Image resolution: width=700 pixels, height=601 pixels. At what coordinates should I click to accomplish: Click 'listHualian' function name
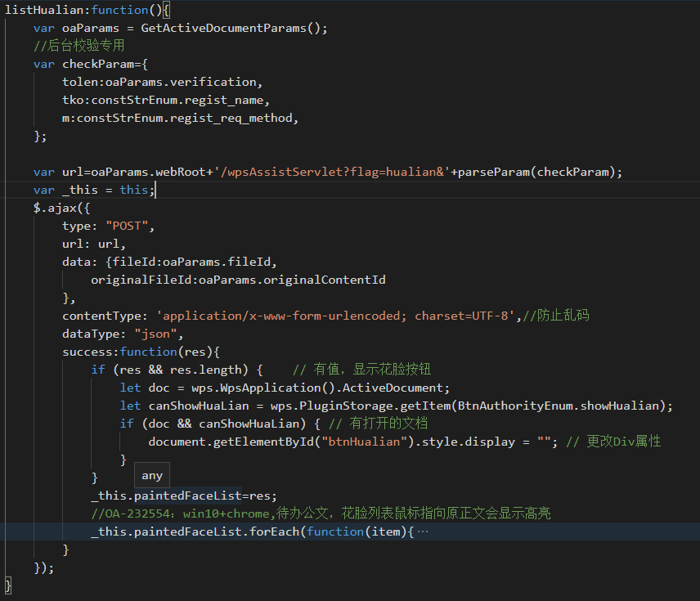point(44,10)
